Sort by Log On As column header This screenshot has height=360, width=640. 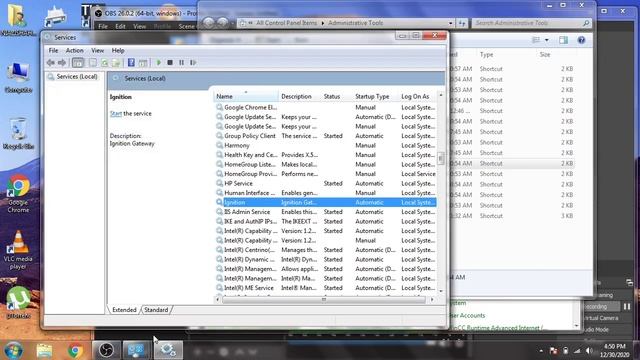417,96
